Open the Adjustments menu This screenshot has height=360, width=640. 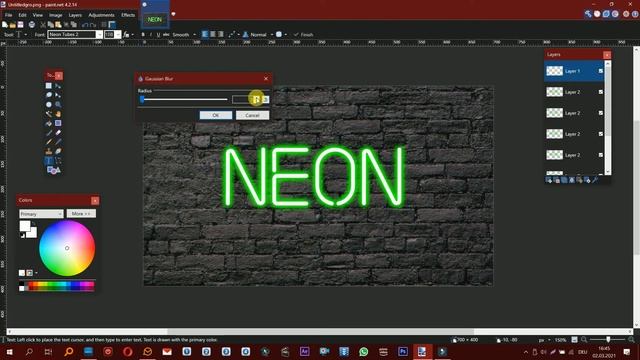coord(101,15)
